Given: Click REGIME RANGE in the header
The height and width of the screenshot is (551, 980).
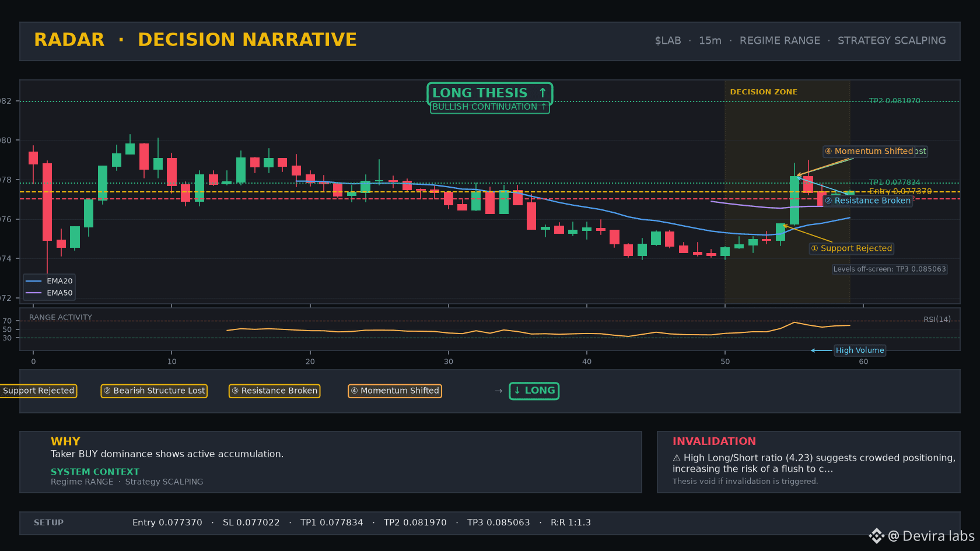Looking at the screenshot, I should coord(780,41).
